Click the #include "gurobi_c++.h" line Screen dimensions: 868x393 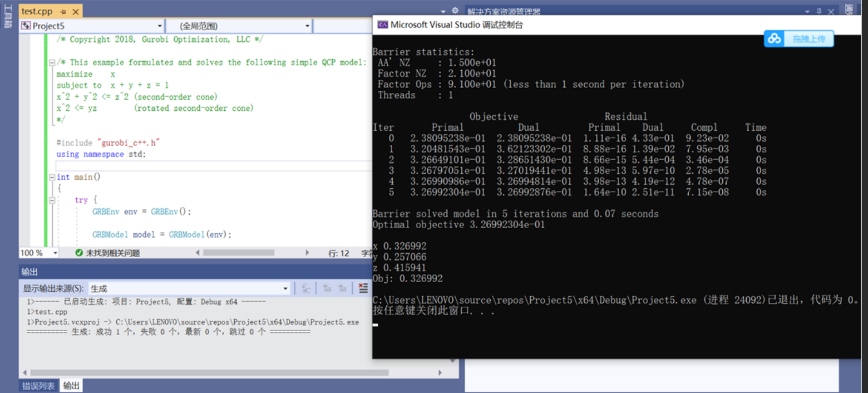click(x=108, y=143)
